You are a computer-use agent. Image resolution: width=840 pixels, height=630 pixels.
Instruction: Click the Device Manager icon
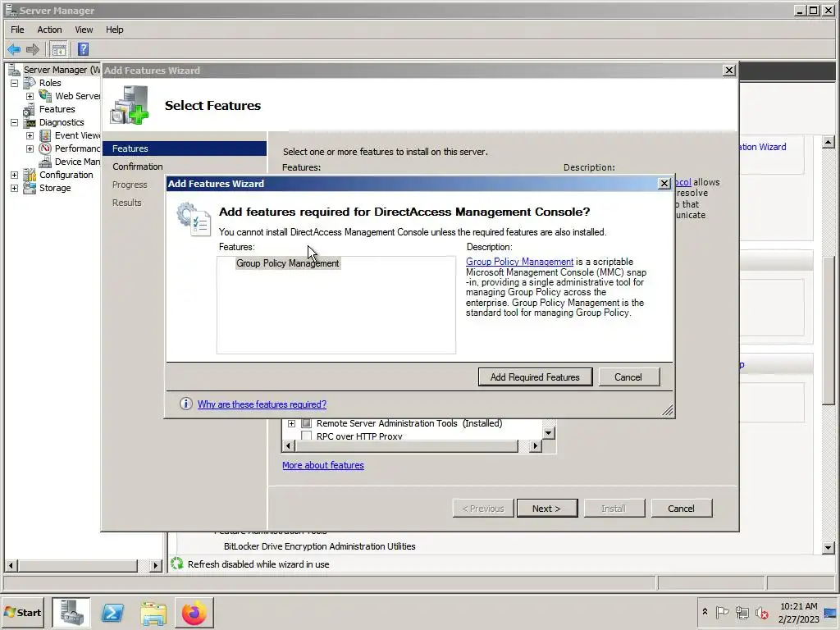[46, 162]
